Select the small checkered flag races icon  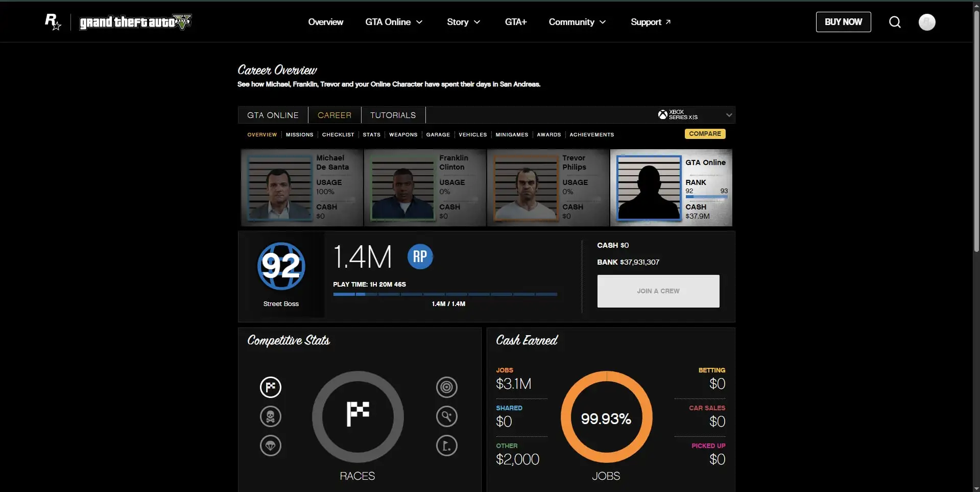271,387
